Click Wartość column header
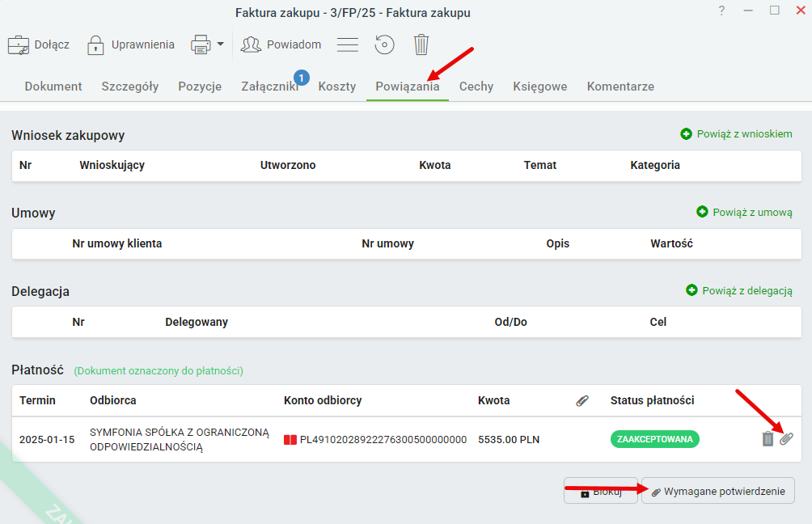Screen dimensions: 812x524 click(x=671, y=243)
